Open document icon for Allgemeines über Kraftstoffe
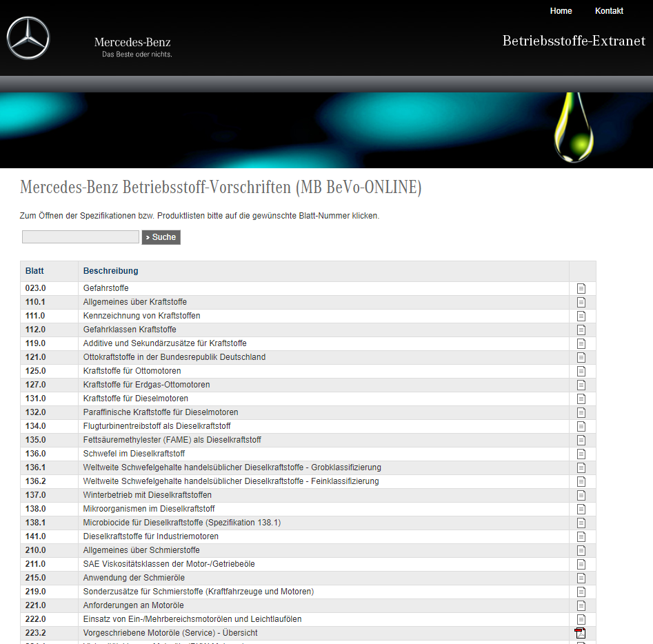The height and width of the screenshot is (644, 653). point(581,302)
